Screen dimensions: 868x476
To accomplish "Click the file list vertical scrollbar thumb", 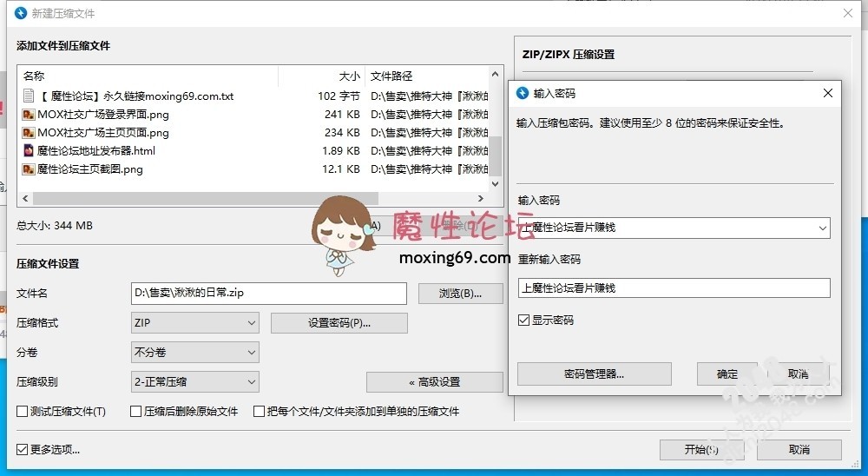I will point(496,156).
